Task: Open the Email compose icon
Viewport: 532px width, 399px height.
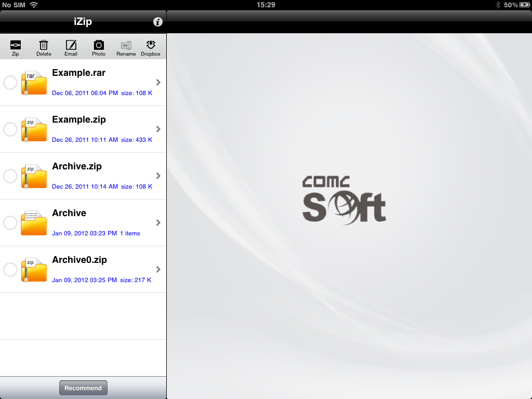Action: coord(71,45)
